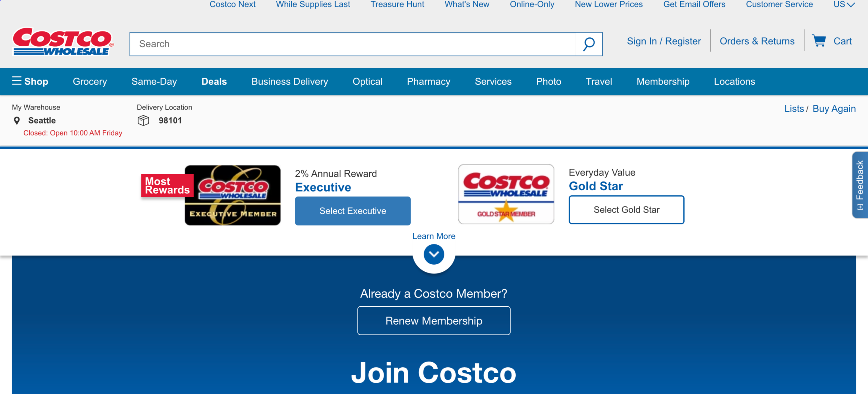The width and height of the screenshot is (868, 394).
Task: Click the Learn More link
Action: [434, 236]
